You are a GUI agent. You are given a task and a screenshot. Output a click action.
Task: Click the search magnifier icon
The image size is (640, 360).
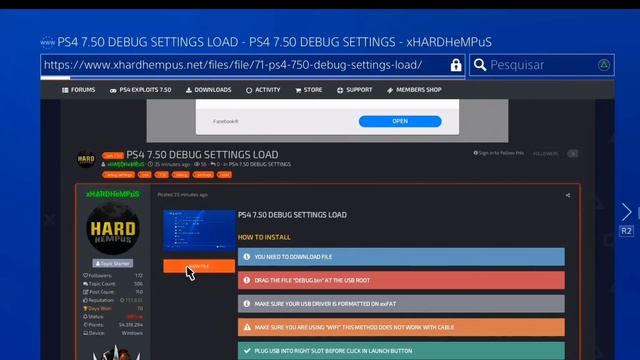480,65
